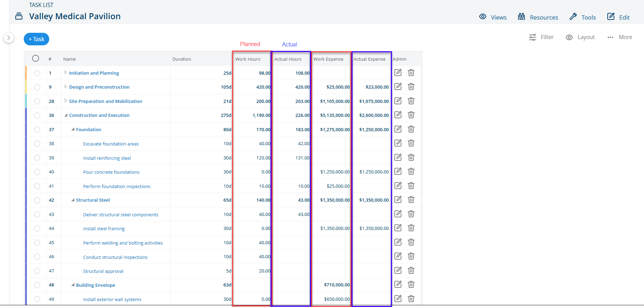This screenshot has height=307, width=644.
Task: Edit the Structural Steel row
Action: point(398,200)
